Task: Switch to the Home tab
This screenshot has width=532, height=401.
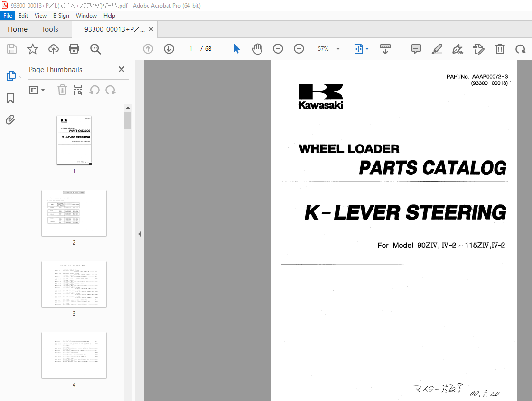Action: pyautogui.click(x=18, y=29)
